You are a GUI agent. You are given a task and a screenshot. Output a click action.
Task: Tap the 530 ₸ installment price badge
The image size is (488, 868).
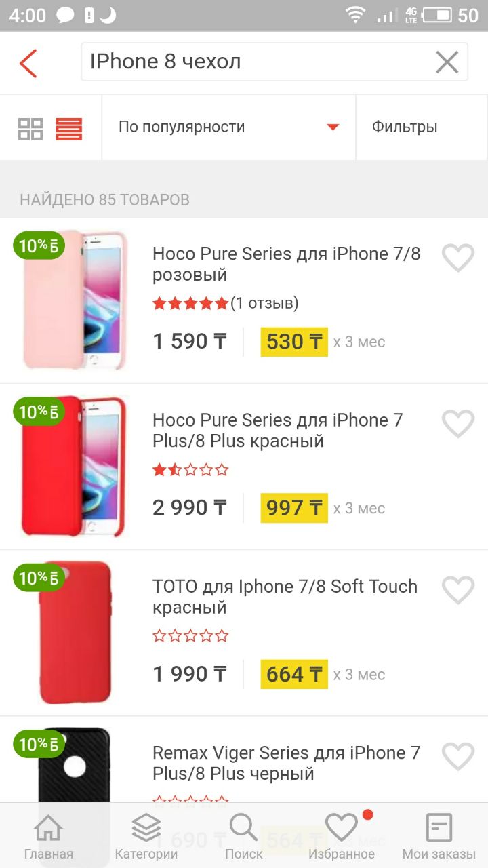coord(294,341)
